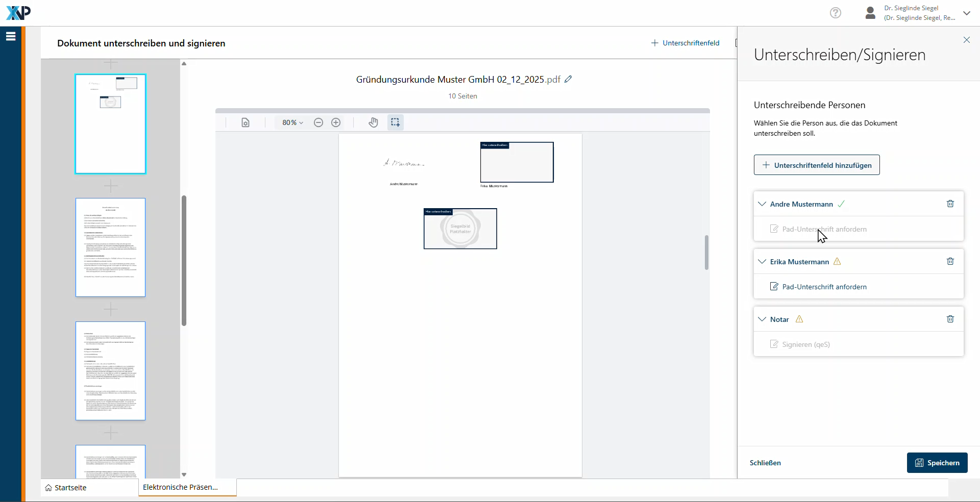980x502 pixels.
Task: Open the second page thumbnail
Action: click(x=110, y=247)
